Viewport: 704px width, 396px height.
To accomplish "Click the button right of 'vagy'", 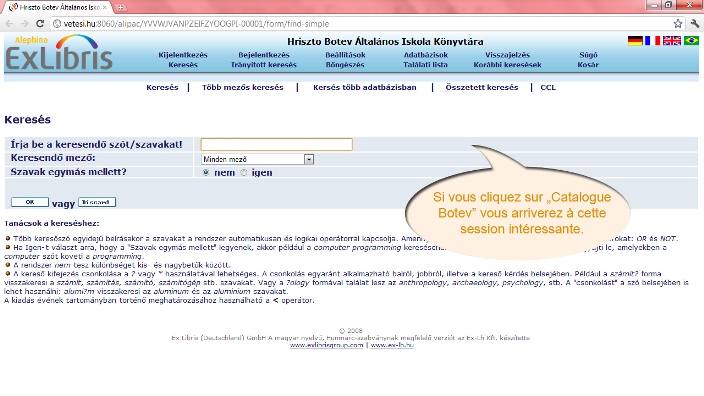I will tap(97, 202).
